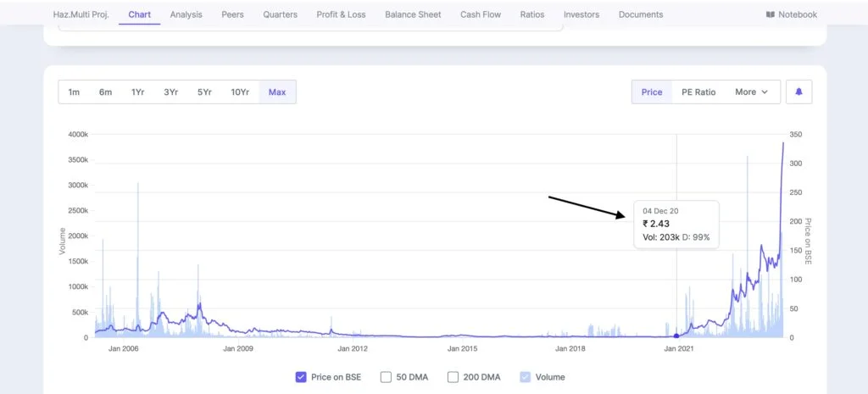This screenshot has width=868, height=394.
Task: Enable the 50 DMA checkbox
Action: pyautogui.click(x=386, y=377)
